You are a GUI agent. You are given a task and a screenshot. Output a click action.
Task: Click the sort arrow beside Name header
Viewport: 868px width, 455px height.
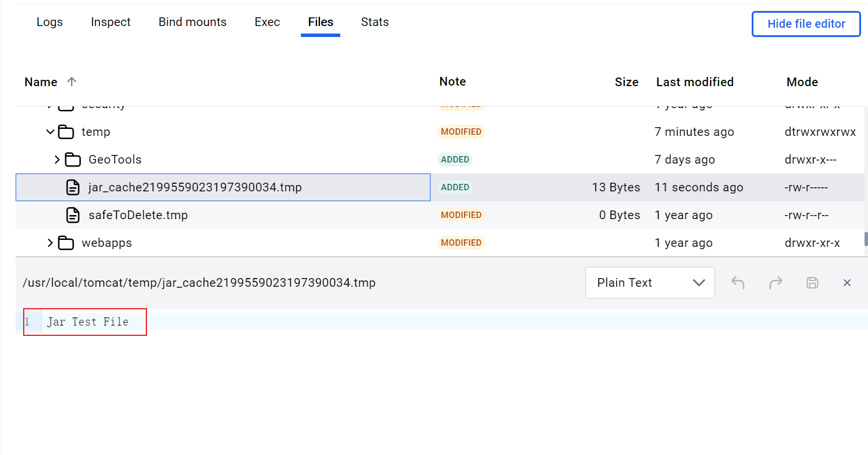pos(72,82)
